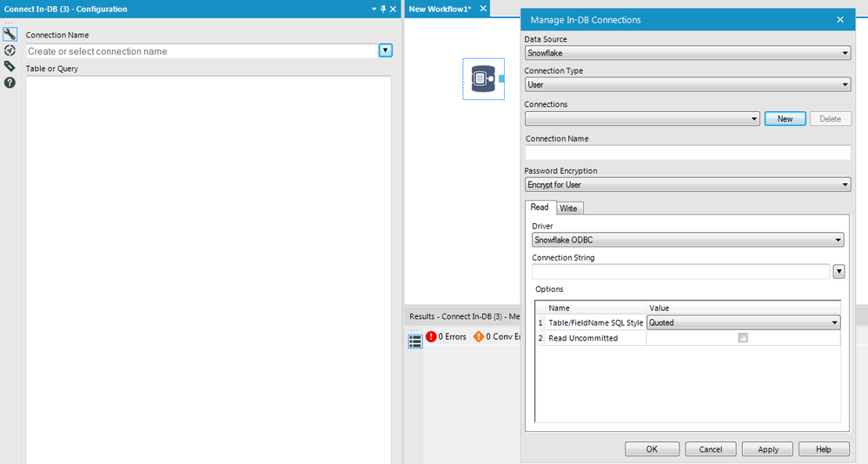This screenshot has width=868, height=464.
Task: Filter results by 0 Errors
Action: tap(447, 336)
